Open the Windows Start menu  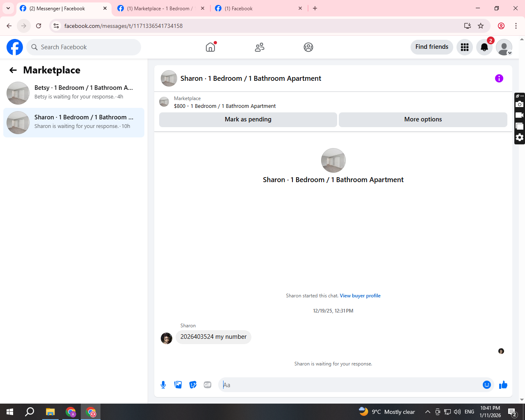[10, 412]
